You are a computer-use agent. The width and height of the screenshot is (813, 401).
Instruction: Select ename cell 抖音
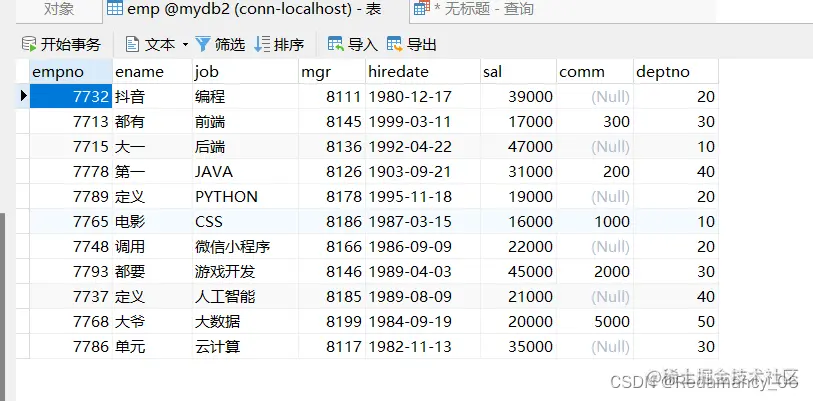pos(152,96)
